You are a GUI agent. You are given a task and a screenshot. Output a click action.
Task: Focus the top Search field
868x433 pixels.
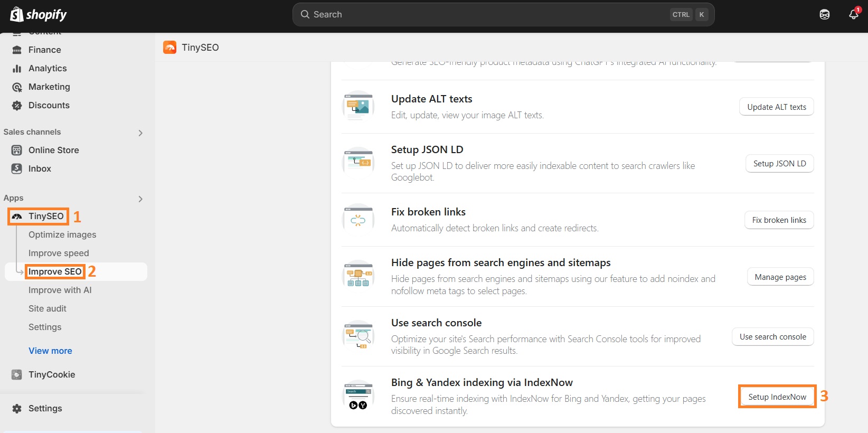tap(503, 14)
